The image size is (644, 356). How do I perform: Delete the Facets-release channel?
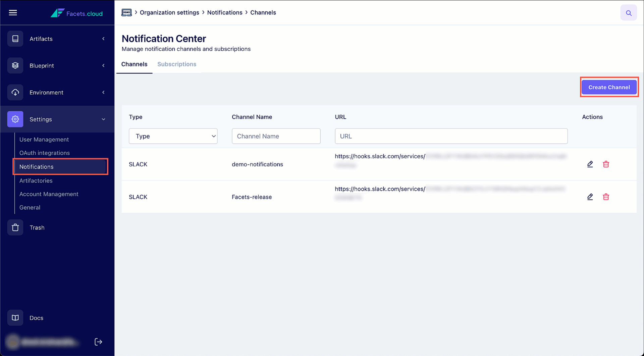[606, 197]
